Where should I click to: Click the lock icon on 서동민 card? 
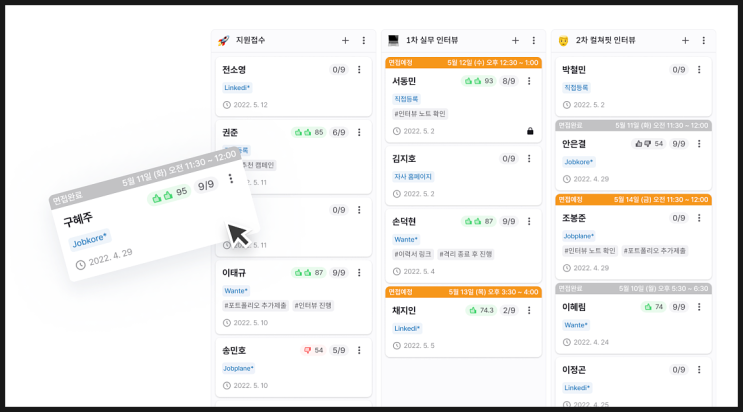(530, 131)
